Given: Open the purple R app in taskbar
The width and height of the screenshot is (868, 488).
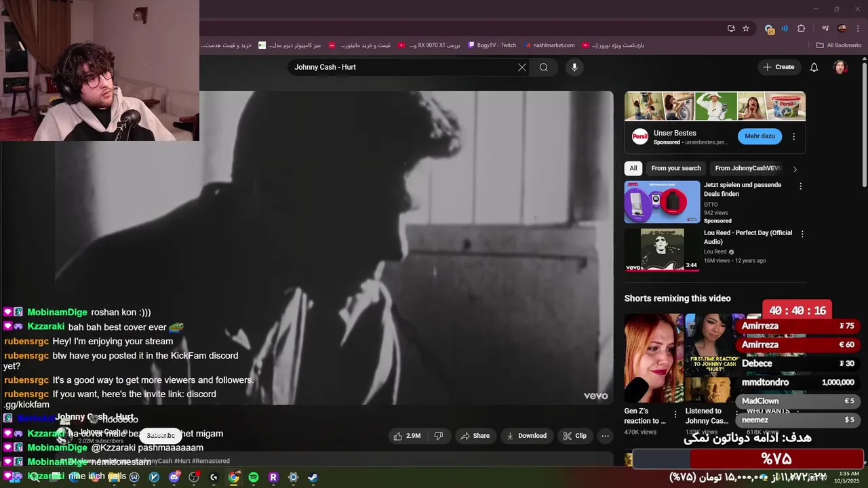Looking at the screenshot, I should click(x=273, y=477).
